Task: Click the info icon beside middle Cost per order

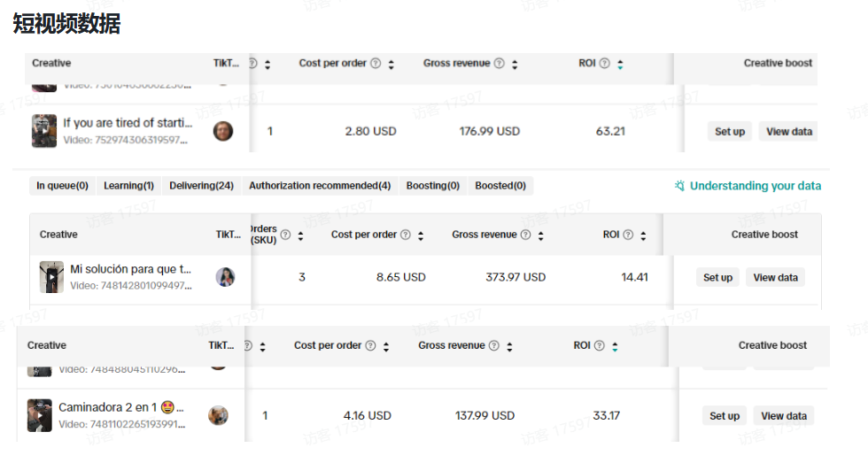Action: [x=406, y=235]
